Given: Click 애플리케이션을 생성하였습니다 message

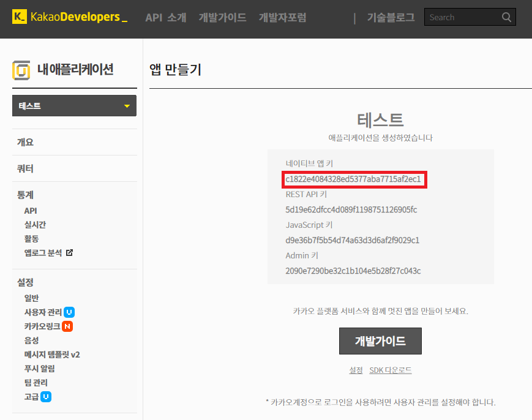Looking at the screenshot, I should [380, 138].
